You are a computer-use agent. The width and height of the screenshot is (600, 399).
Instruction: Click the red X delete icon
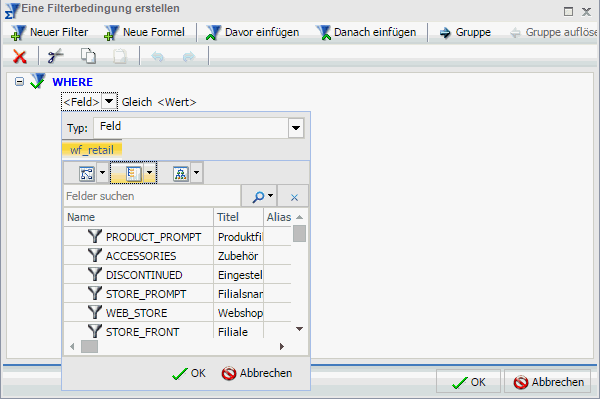20,57
